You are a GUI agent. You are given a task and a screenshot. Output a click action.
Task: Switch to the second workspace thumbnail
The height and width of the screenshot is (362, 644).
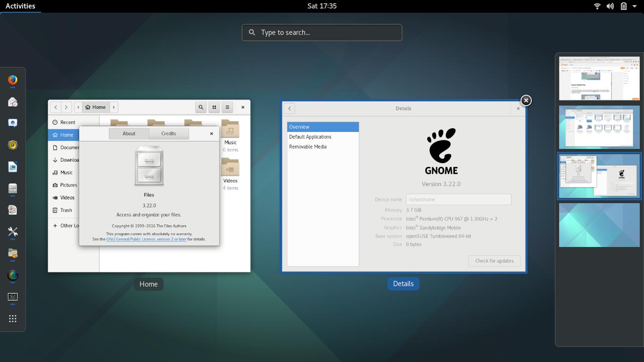[x=599, y=127]
